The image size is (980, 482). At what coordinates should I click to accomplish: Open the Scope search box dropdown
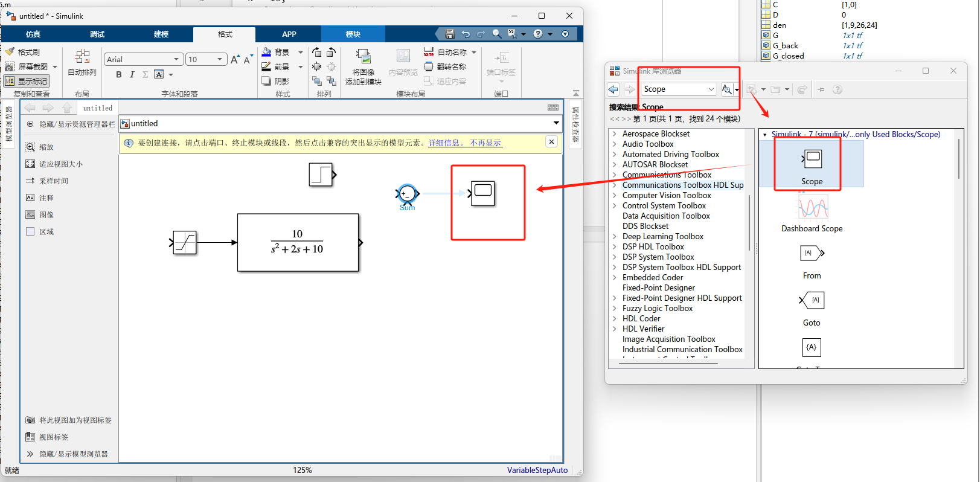(x=711, y=89)
